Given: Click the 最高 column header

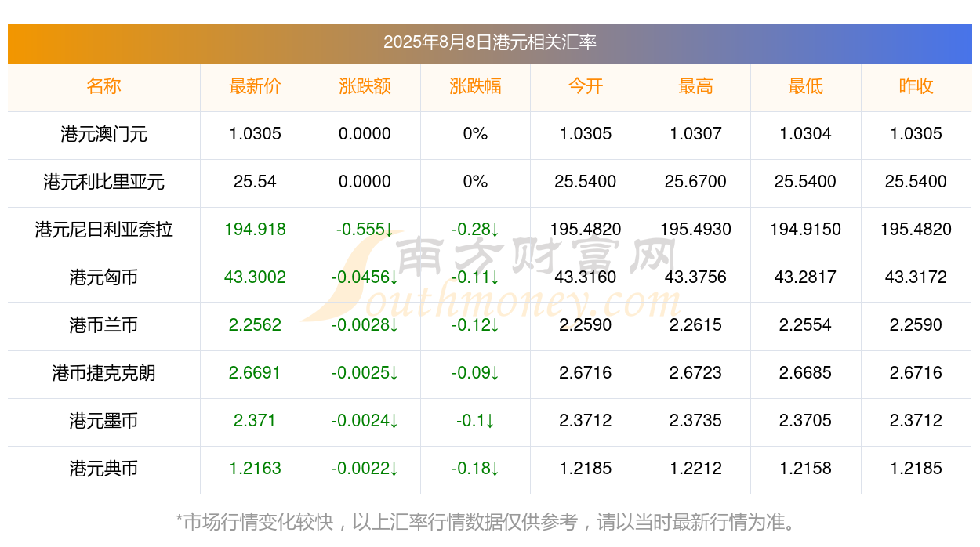Looking at the screenshot, I should coord(695,86).
